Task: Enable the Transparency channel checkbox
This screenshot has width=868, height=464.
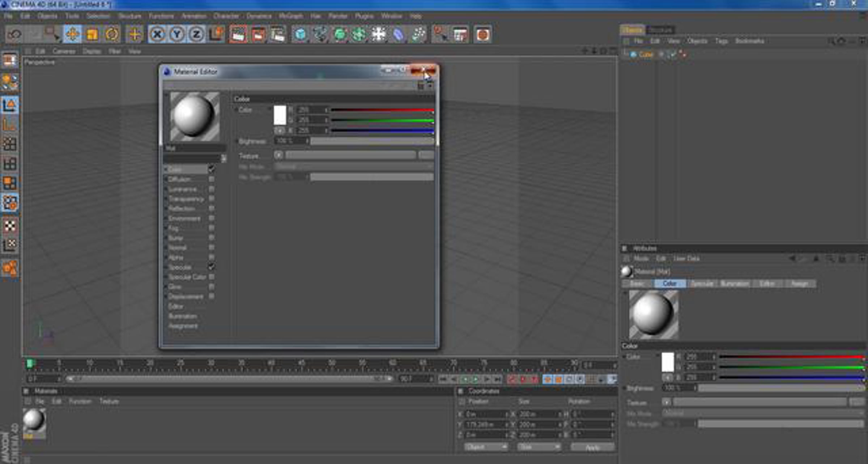Action: tap(211, 199)
